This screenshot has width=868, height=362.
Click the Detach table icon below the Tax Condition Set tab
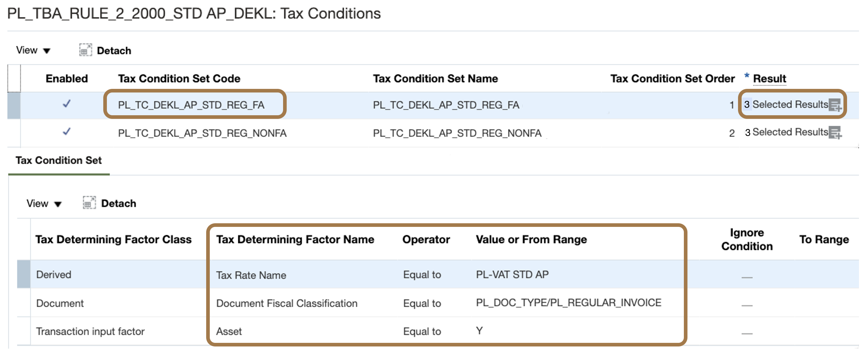pyautogui.click(x=89, y=203)
